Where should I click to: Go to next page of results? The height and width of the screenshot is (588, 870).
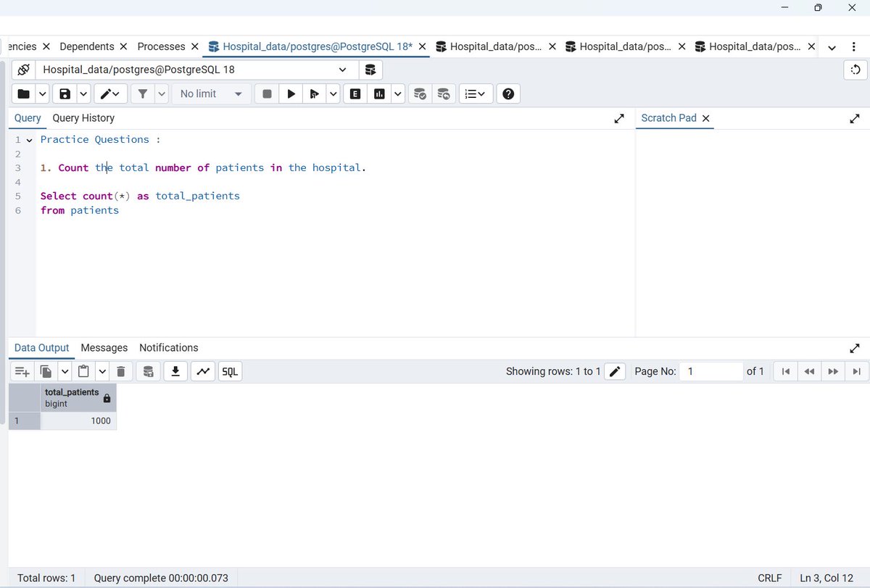pos(833,371)
